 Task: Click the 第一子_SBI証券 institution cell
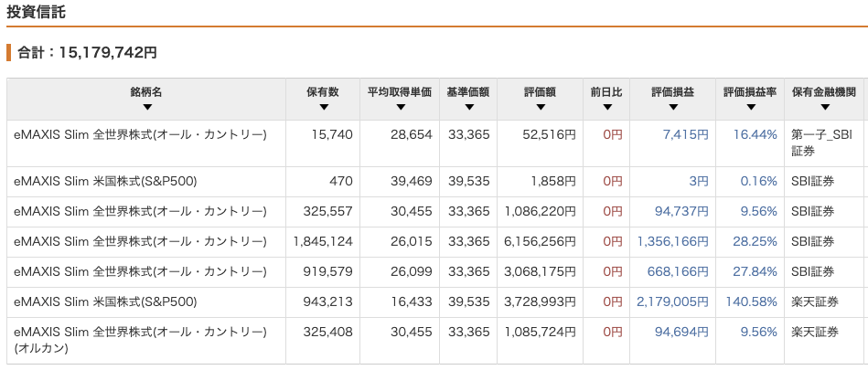(821, 143)
